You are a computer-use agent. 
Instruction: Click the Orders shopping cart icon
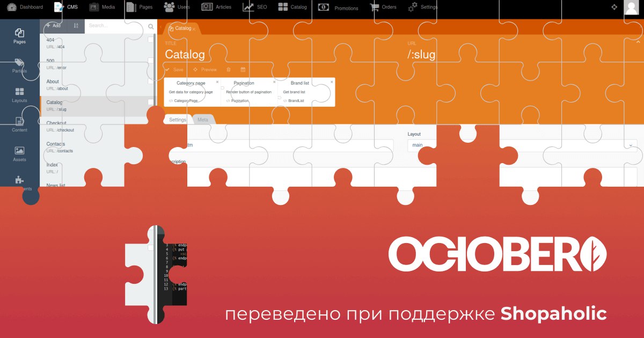coord(375,7)
